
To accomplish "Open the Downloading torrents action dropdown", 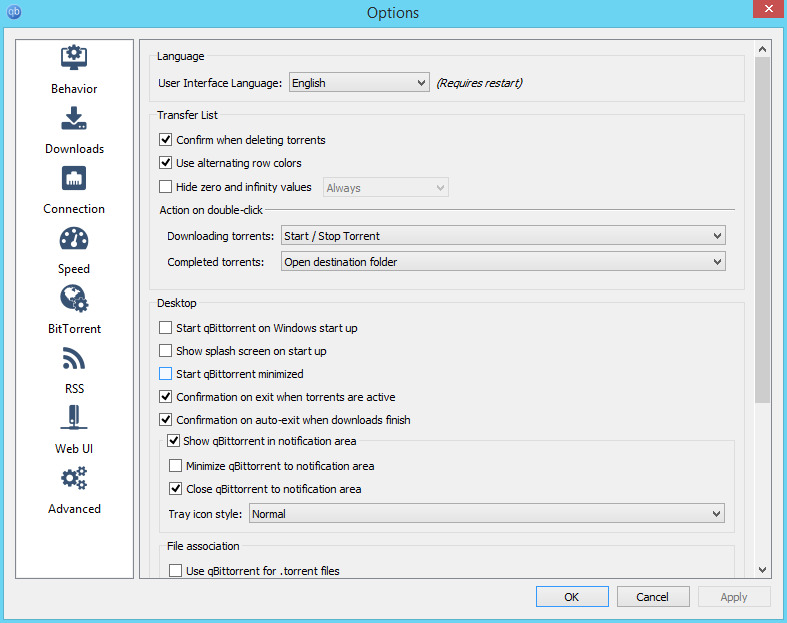I will click(x=503, y=235).
